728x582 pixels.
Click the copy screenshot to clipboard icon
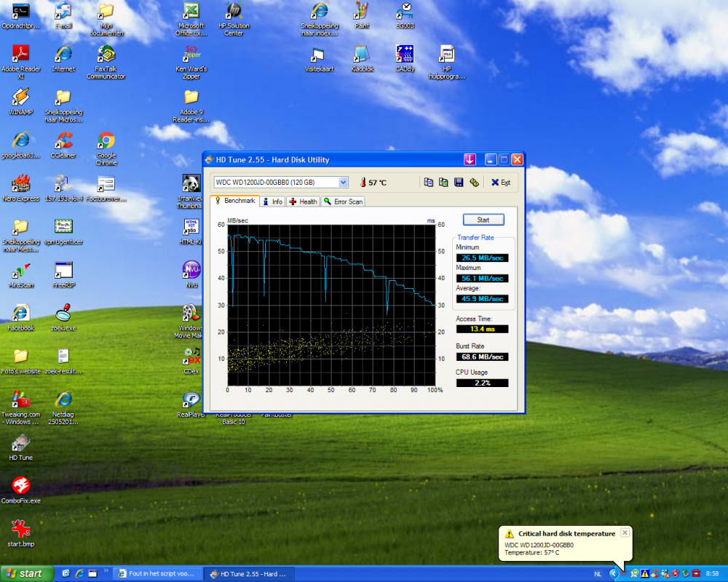[443, 183]
